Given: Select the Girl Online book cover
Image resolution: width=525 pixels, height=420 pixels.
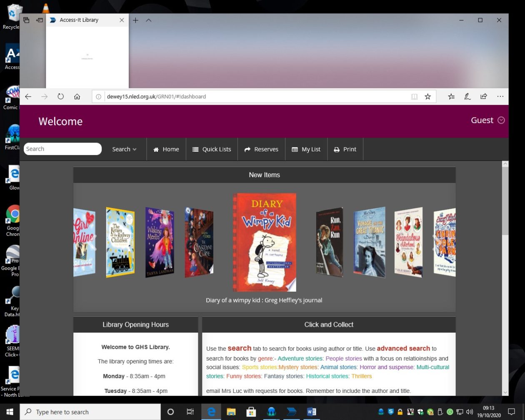Looking at the screenshot, I should click(85, 242).
